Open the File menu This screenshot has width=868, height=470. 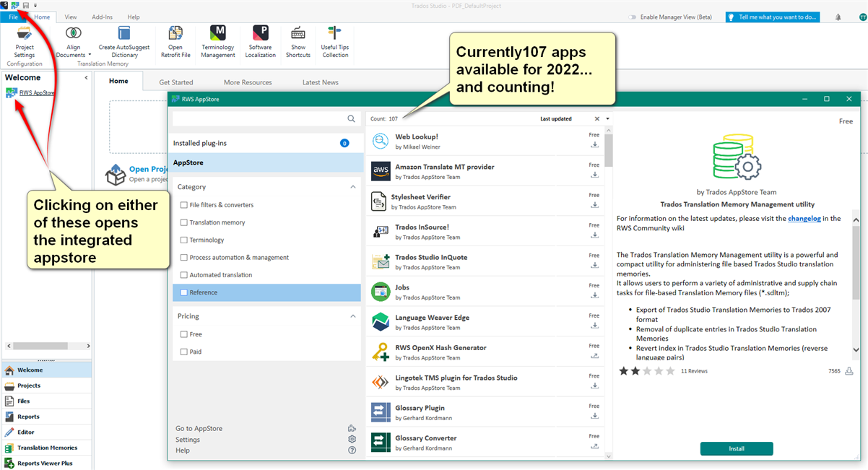[x=13, y=17]
